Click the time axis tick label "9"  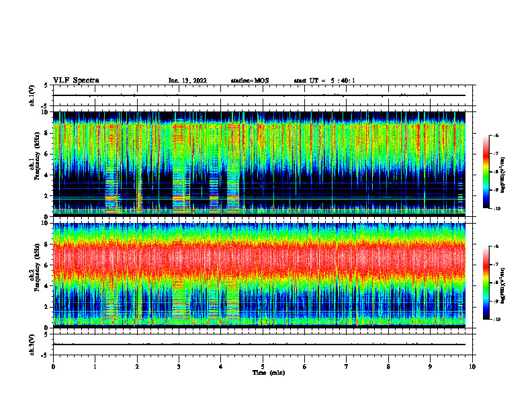(x=430, y=367)
